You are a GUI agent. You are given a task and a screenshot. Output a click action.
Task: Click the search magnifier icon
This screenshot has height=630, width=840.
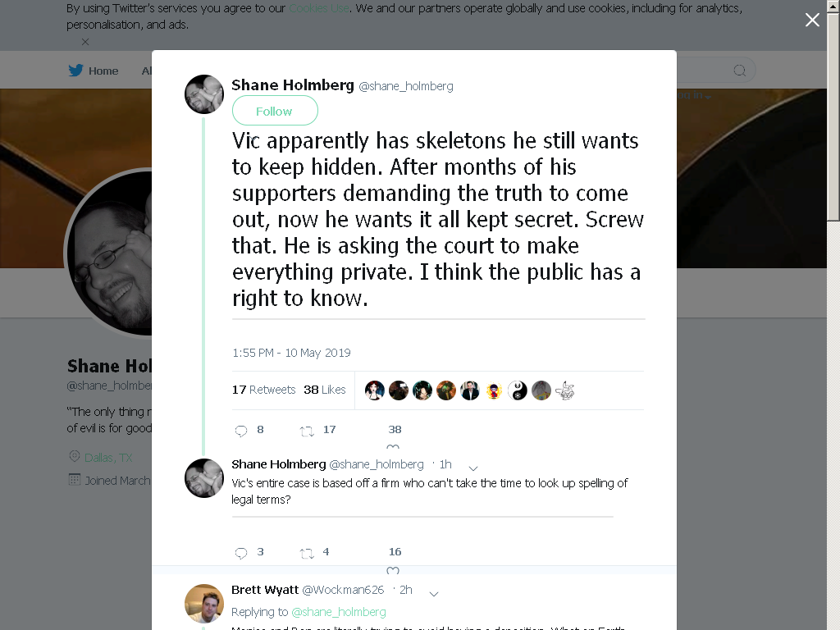(739, 71)
